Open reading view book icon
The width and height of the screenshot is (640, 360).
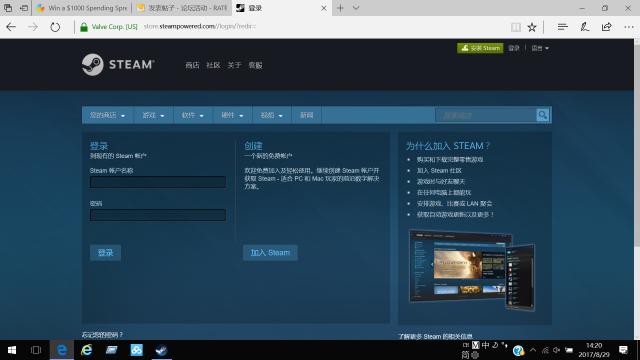pyautogui.click(x=516, y=27)
